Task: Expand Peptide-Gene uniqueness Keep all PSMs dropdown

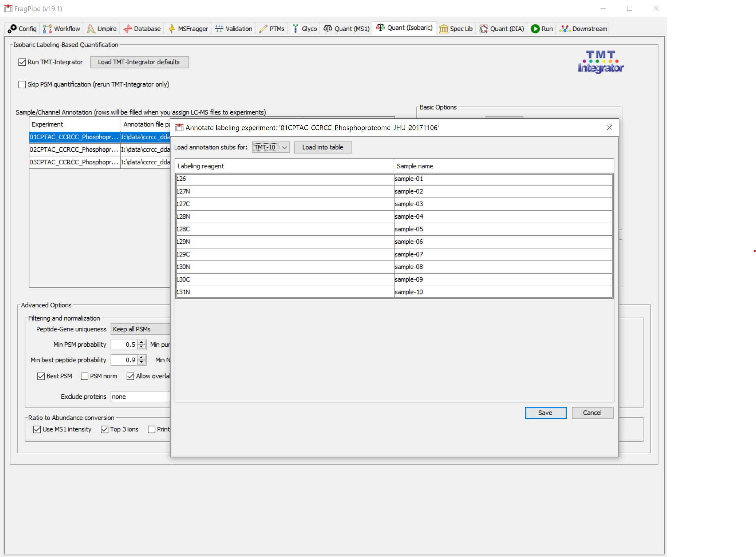Action: 140,329
